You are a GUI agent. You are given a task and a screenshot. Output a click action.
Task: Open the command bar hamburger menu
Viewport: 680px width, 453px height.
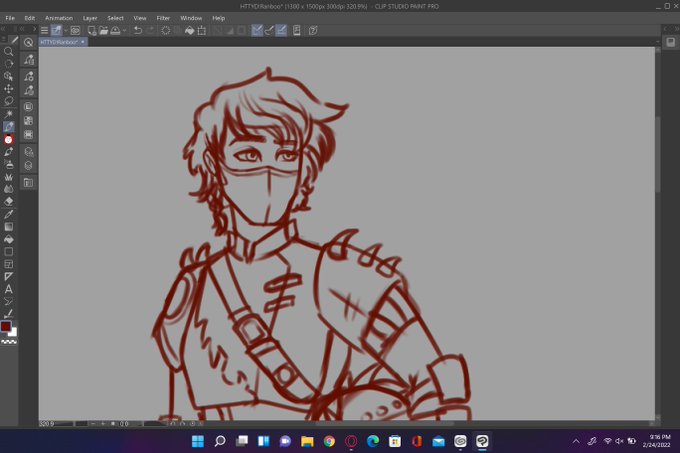[x=44, y=30]
